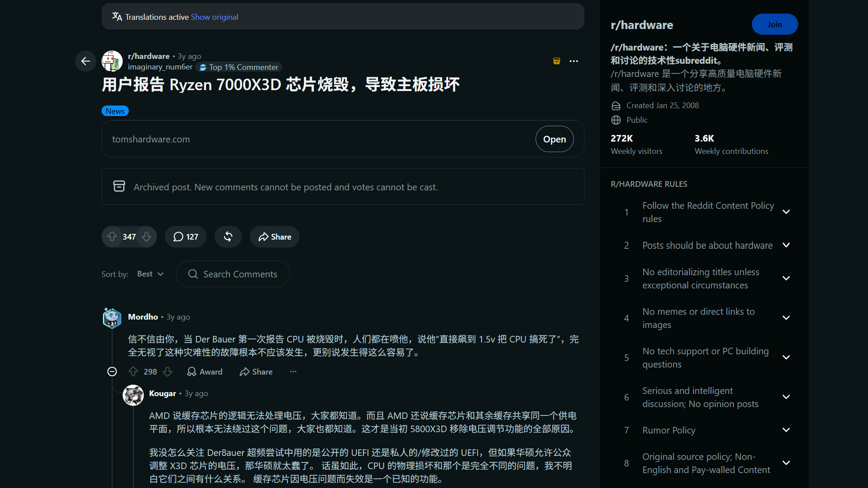Click the yellow archived post icon
Screen dimensions: 868x488
[557, 61]
